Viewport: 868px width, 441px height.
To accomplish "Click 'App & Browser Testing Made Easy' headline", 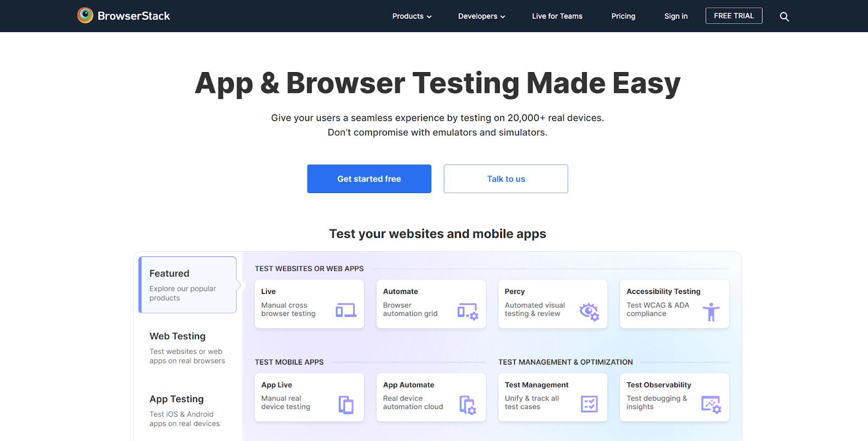I will click(437, 84).
